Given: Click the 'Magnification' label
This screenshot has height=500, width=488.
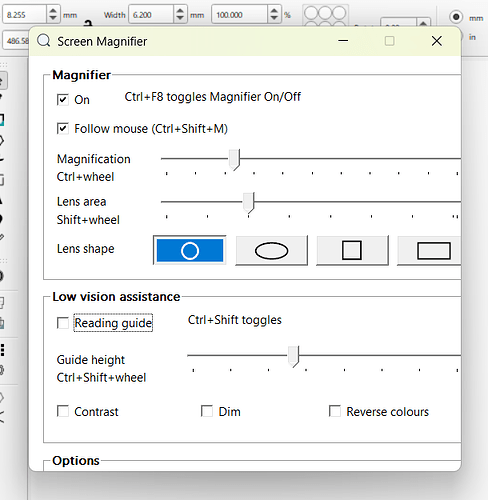Looking at the screenshot, I should (94, 159).
